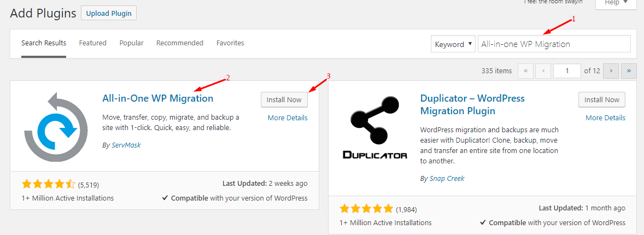The image size is (644, 235).
Task: Open the Keyword search type dropdown
Action: [453, 44]
